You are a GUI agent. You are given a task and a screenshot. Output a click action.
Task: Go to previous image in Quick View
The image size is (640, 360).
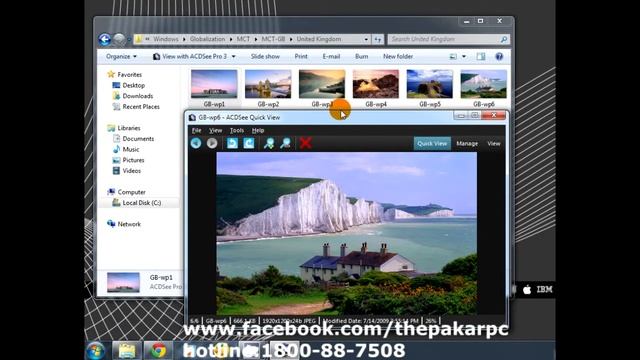tap(196, 143)
